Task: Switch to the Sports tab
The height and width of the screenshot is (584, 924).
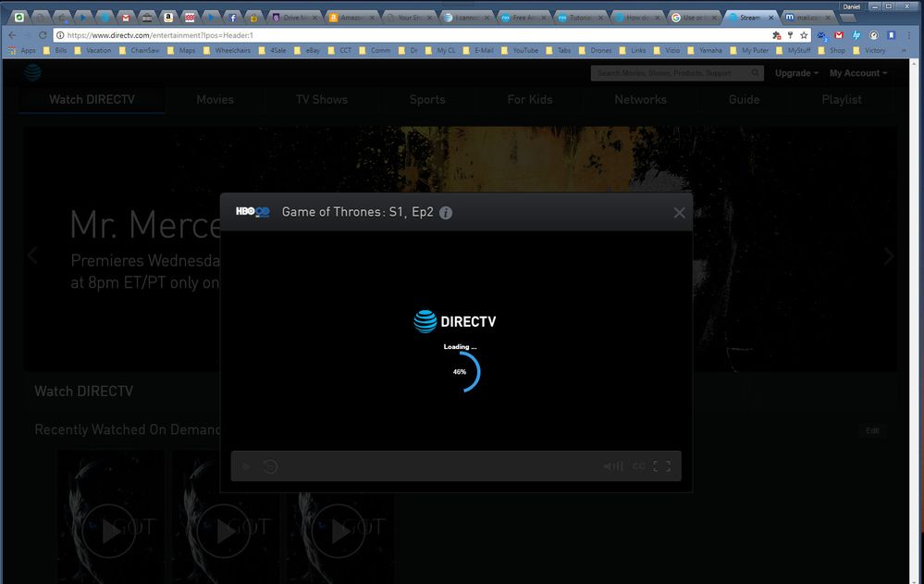Action: pos(427,99)
